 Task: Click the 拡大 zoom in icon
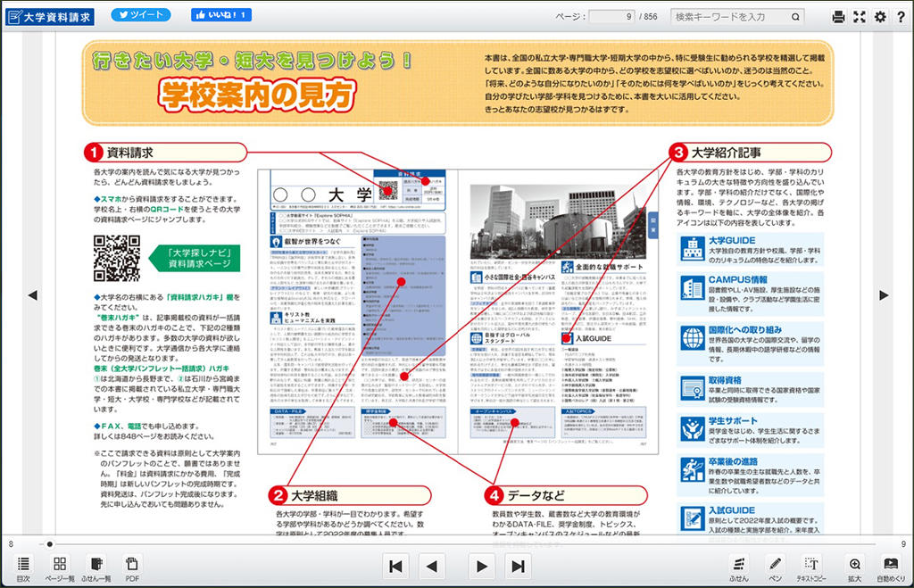pos(854,567)
